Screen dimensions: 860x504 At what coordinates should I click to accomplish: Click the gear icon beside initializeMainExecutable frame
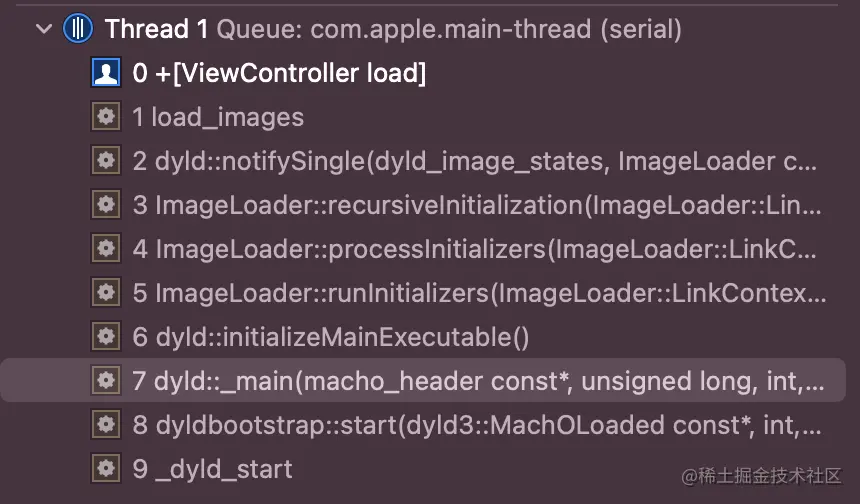(105, 337)
